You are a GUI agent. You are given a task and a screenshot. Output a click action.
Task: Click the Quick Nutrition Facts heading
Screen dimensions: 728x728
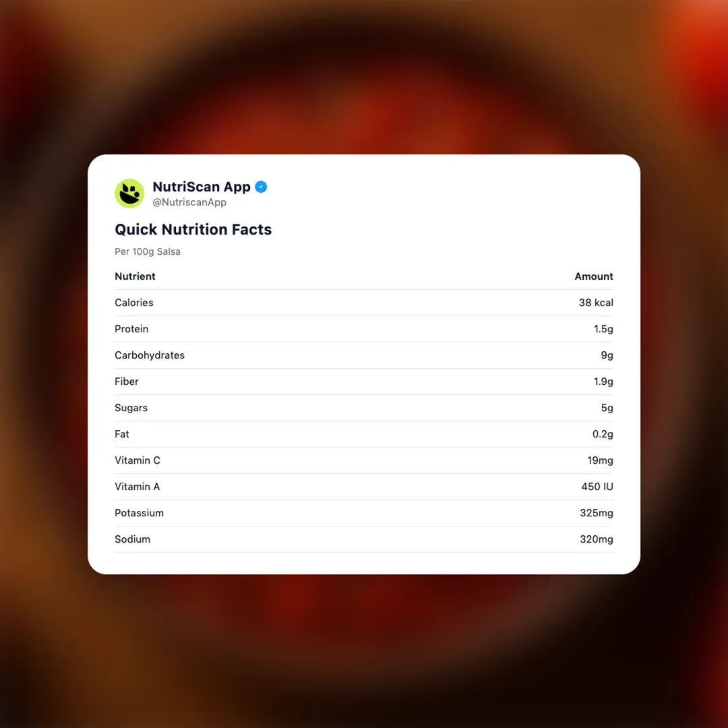coord(193,229)
